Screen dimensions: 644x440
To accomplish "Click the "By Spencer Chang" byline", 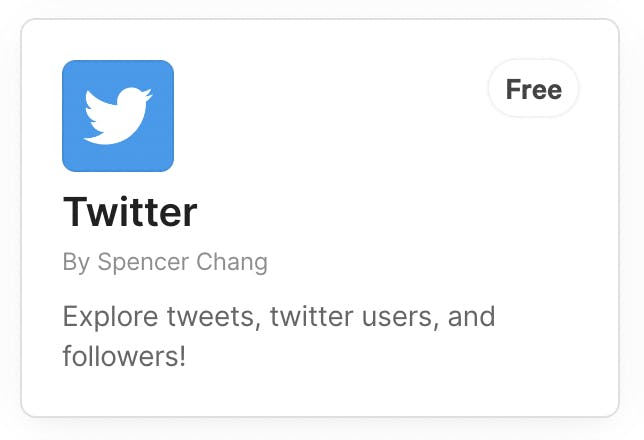I will coord(165,263).
